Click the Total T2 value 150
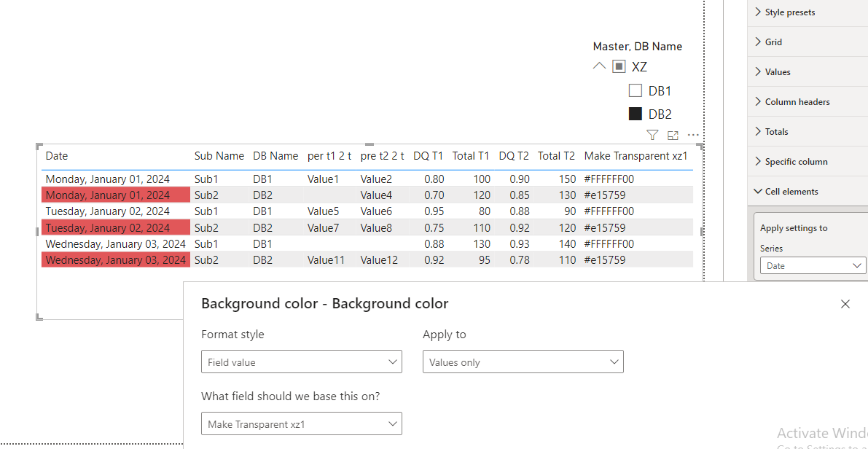Image resolution: width=868 pixels, height=449 pixels. 567,179
